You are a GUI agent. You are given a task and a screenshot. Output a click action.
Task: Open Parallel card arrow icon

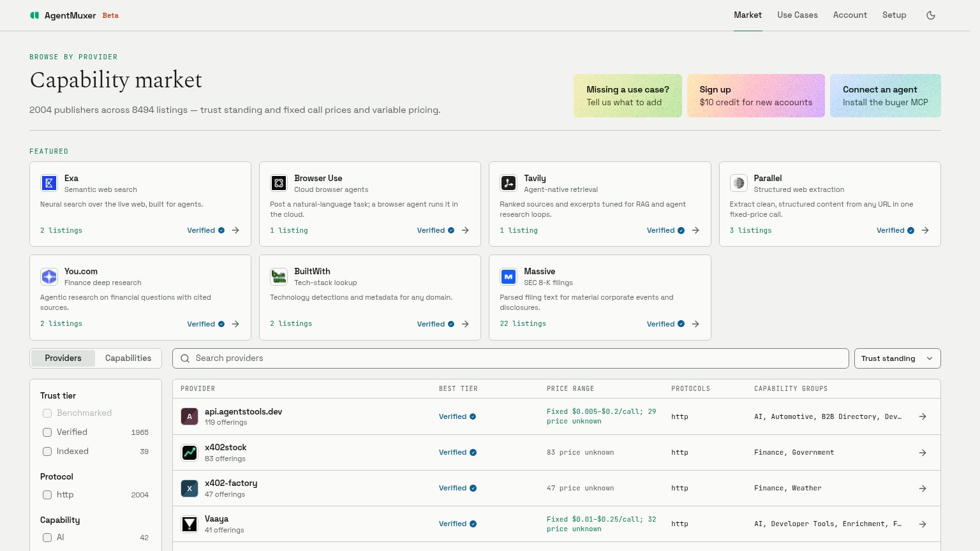tap(925, 230)
